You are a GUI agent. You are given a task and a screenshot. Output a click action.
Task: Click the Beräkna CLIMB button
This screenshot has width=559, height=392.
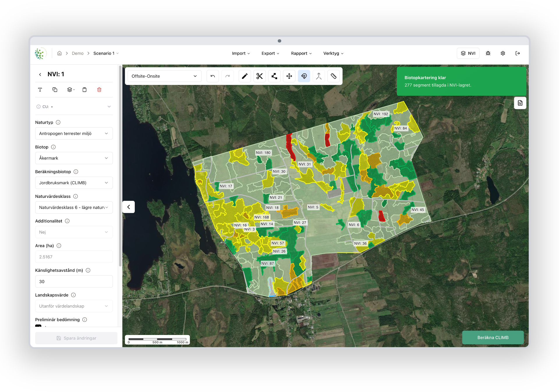click(493, 338)
